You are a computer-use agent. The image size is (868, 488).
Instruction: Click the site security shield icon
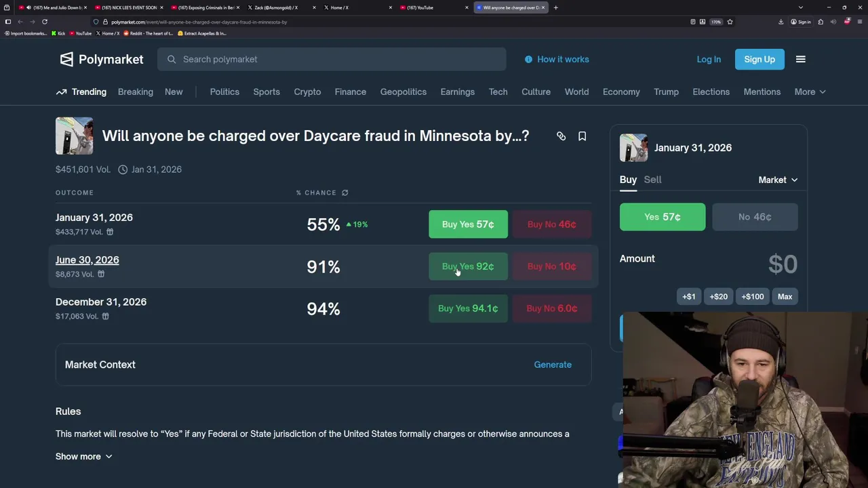(x=96, y=22)
